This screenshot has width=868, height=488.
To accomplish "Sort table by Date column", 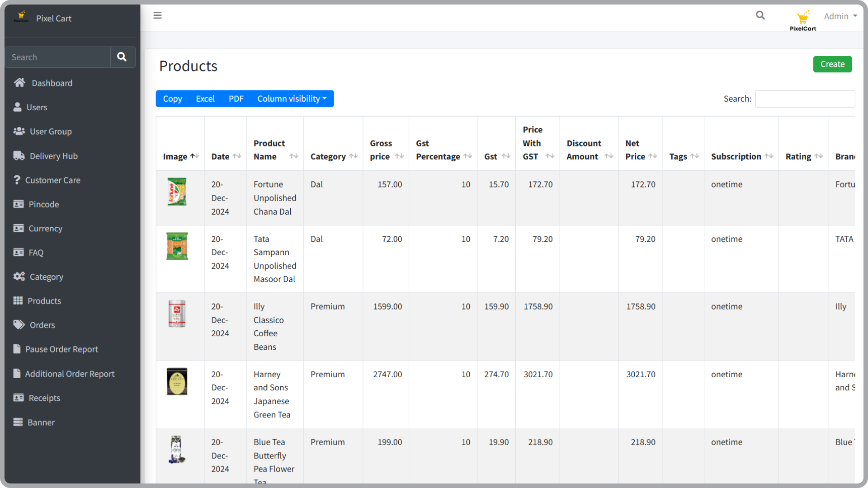I will pyautogui.click(x=237, y=156).
